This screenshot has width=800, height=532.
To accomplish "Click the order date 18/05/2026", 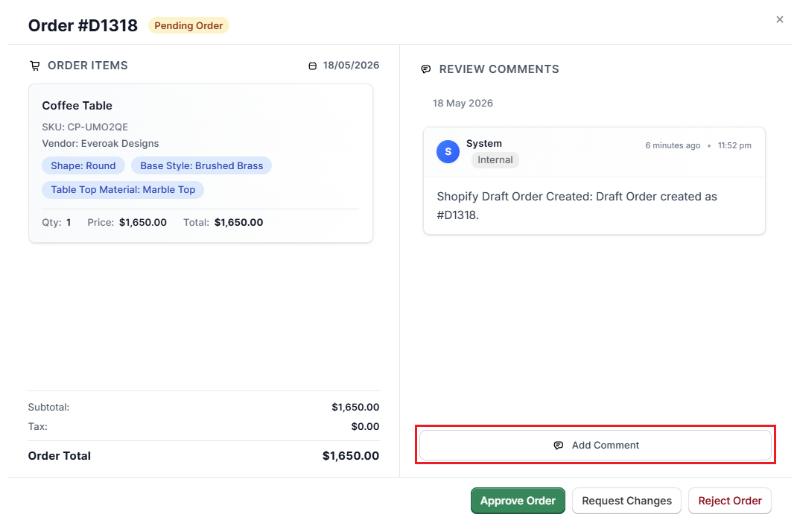I will (x=351, y=66).
